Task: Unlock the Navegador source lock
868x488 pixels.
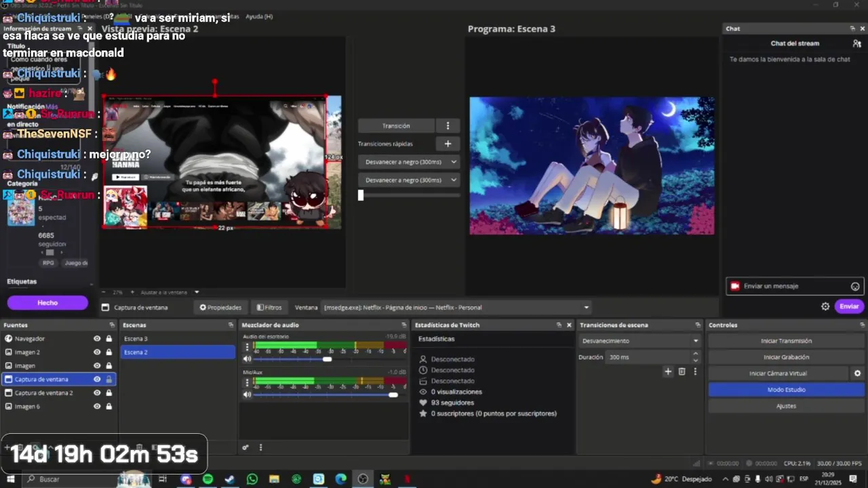Action: [x=108, y=339]
